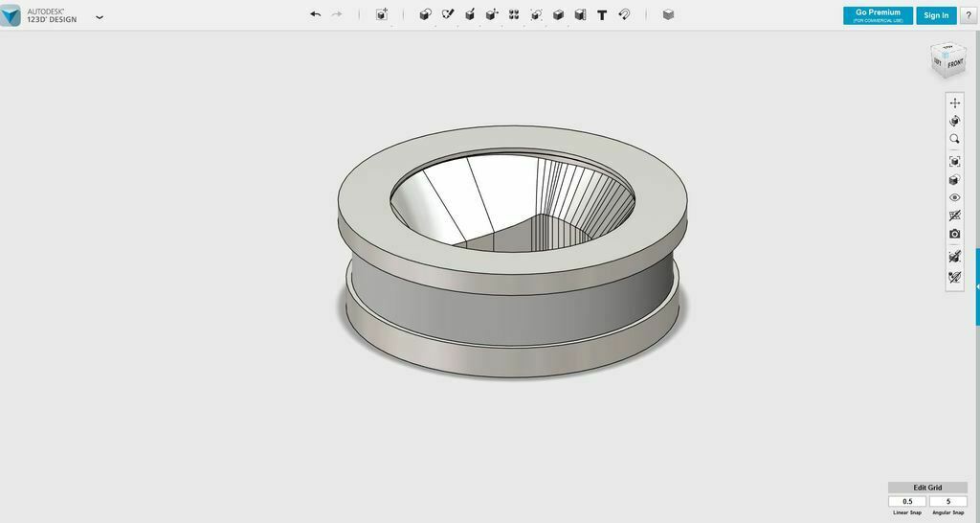Select the Zoom magnifier tool
This screenshot has width=980, height=523.
(954, 139)
